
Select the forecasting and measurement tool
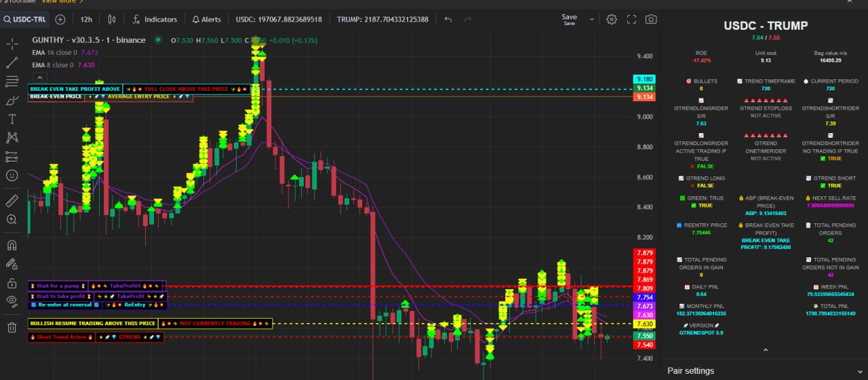pos(12,157)
